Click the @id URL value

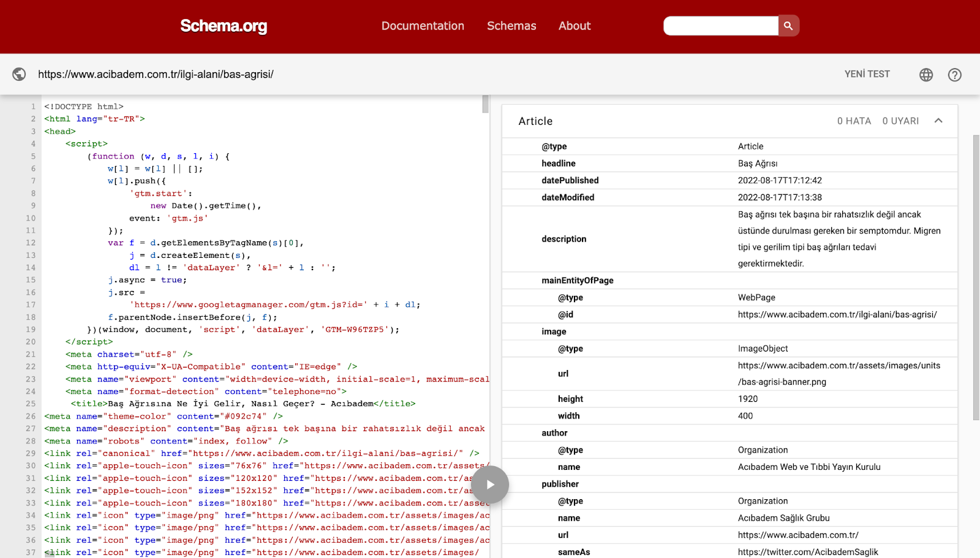[x=837, y=314]
